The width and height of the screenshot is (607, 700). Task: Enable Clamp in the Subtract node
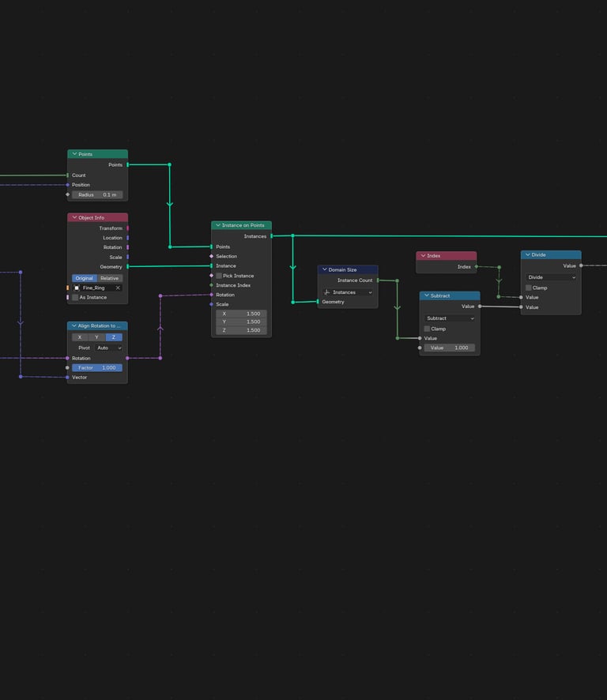click(x=427, y=329)
